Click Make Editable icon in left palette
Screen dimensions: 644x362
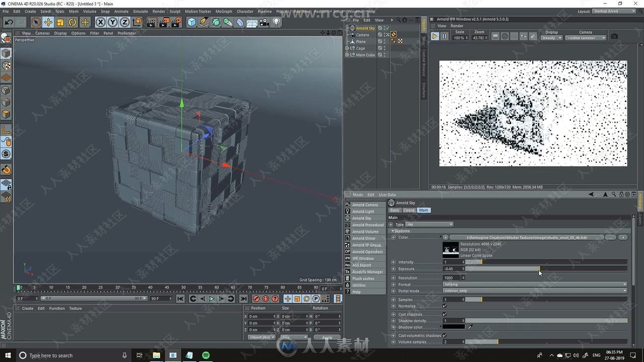point(6,38)
